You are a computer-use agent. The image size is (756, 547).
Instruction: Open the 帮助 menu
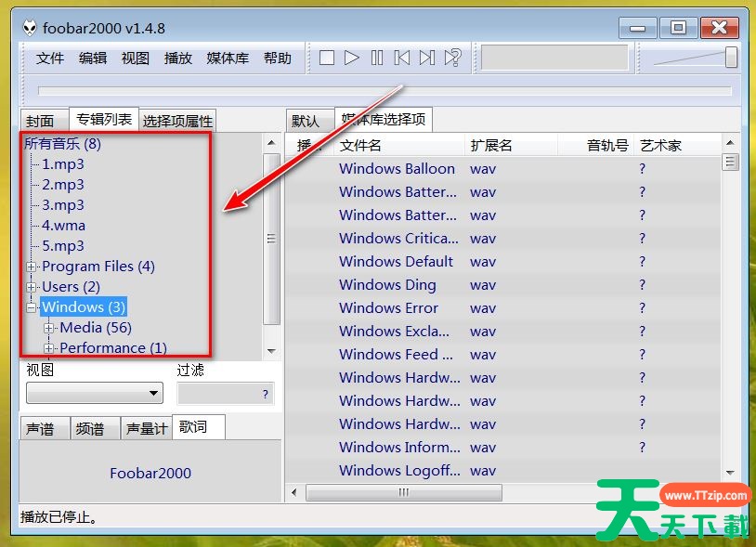[x=278, y=59]
